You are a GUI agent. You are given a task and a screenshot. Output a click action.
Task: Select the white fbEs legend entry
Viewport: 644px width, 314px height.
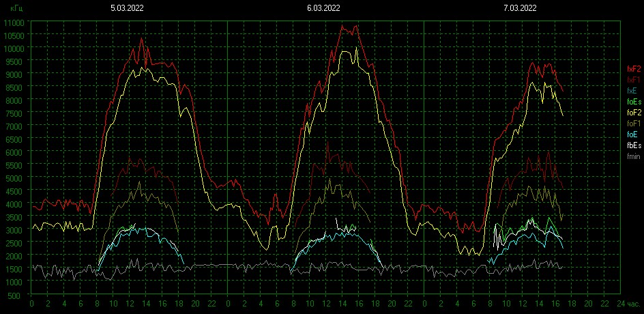click(634, 145)
